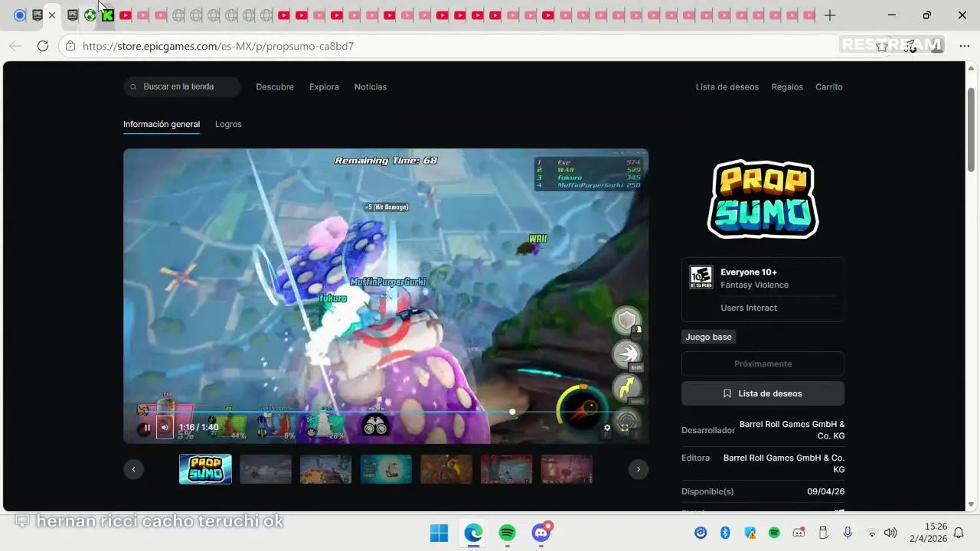This screenshot has width=980, height=551.
Task: Click the Prop Sumo game logo
Action: pyautogui.click(x=763, y=199)
